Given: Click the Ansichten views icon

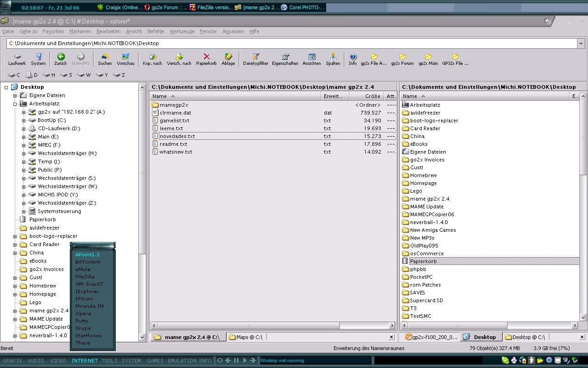Looking at the screenshot, I should tap(311, 59).
